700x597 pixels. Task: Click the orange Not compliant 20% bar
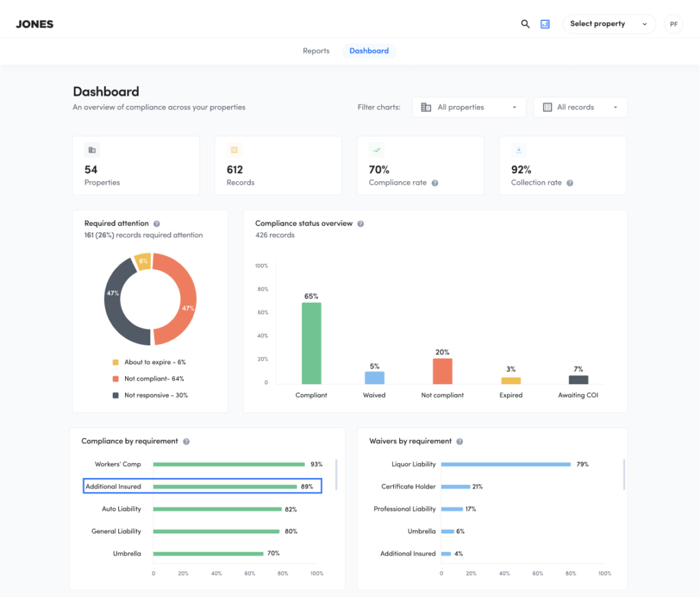tap(442, 371)
